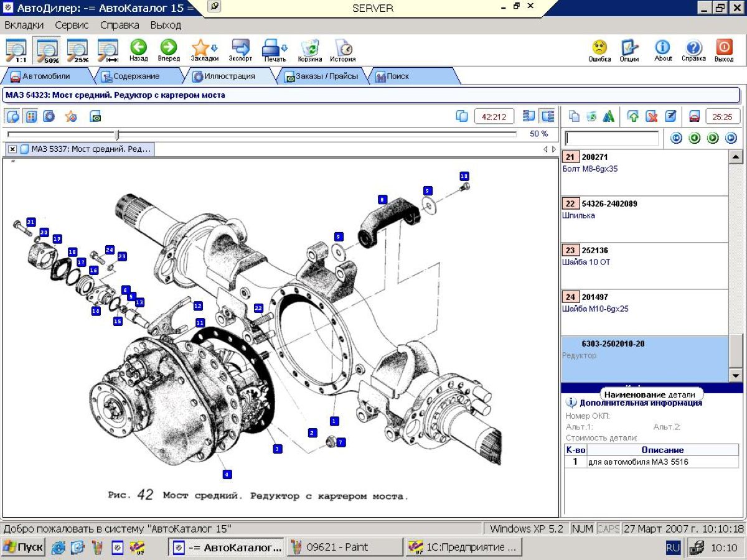Click the red X delete icon
The image size is (747, 560).
click(651, 116)
